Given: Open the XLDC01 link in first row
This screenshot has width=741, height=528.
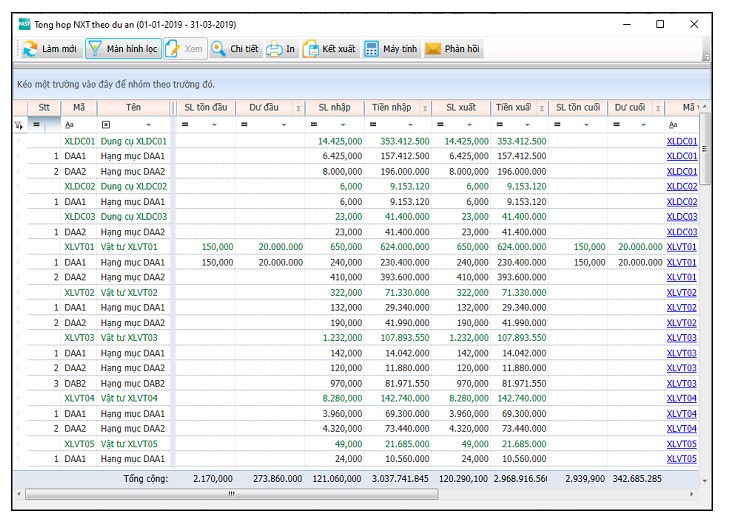Looking at the screenshot, I should click(681, 141).
